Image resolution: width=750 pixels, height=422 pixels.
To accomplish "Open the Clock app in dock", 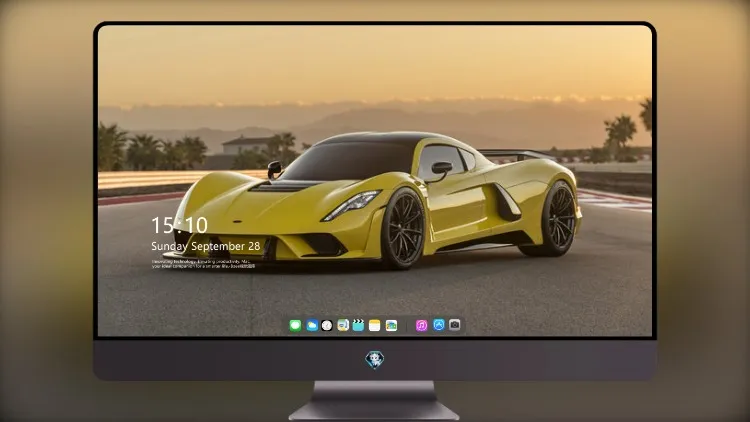I will 327,326.
